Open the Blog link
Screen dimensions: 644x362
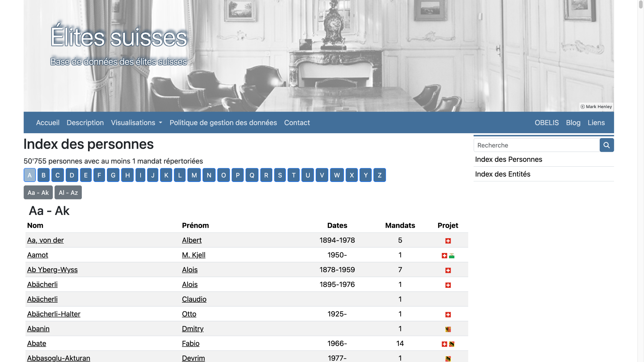click(573, 123)
